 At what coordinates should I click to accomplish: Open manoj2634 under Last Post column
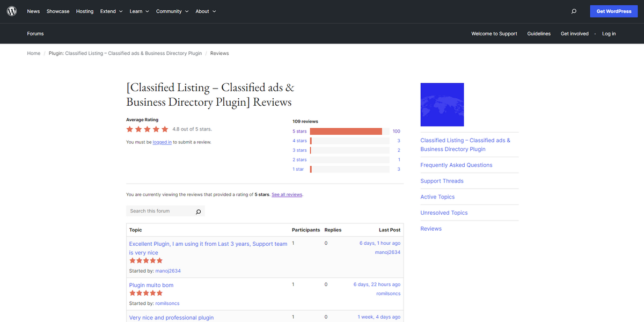tap(387, 252)
